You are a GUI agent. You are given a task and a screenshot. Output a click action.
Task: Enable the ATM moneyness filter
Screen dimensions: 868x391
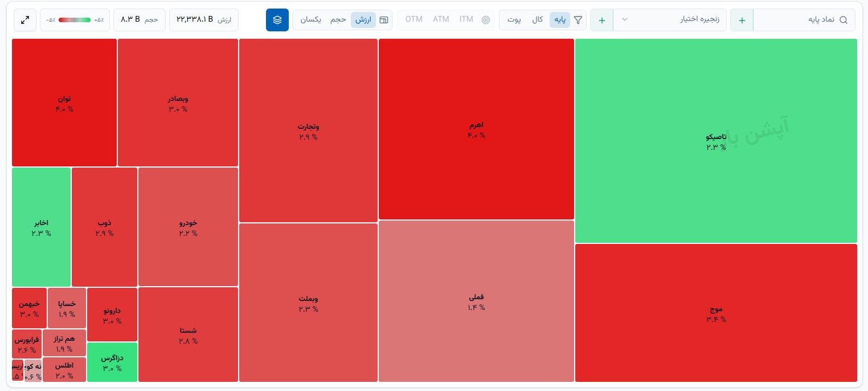tap(441, 19)
